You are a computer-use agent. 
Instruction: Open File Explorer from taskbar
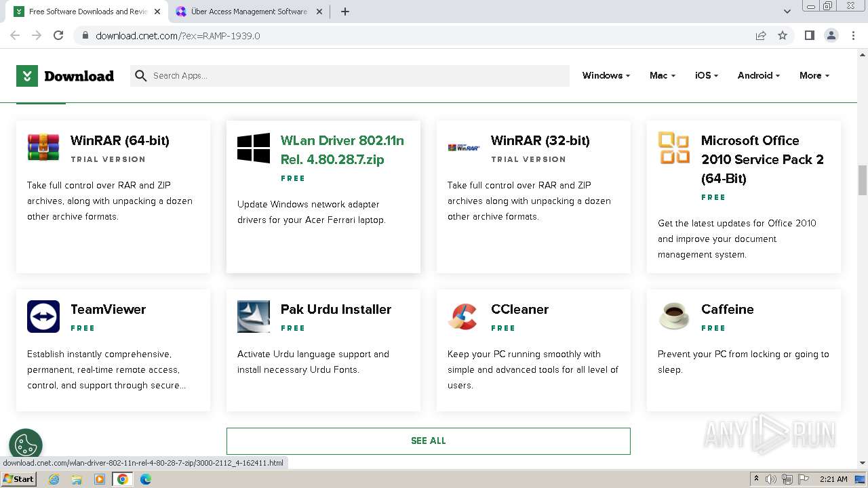coord(77,479)
